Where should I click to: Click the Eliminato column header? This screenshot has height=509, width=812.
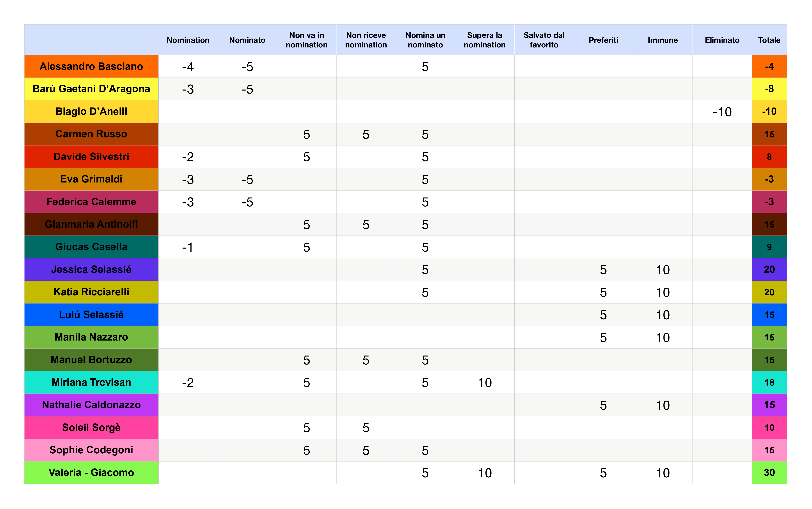click(722, 40)
